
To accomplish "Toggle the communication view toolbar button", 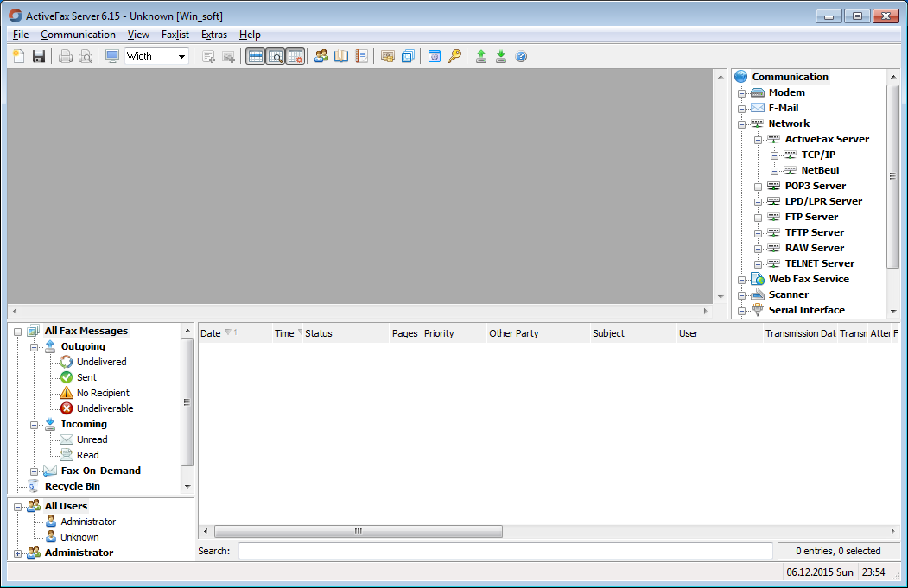I will (295, 56).
